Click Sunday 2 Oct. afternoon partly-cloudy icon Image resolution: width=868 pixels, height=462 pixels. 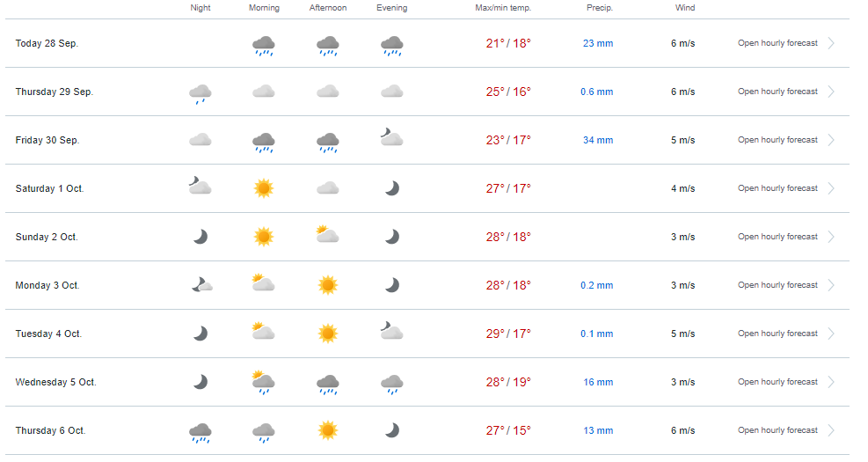click(327, 234)
